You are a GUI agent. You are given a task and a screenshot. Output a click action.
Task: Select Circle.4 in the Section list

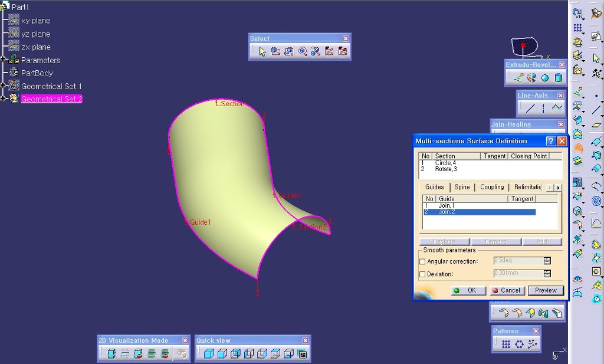(445, 163)
